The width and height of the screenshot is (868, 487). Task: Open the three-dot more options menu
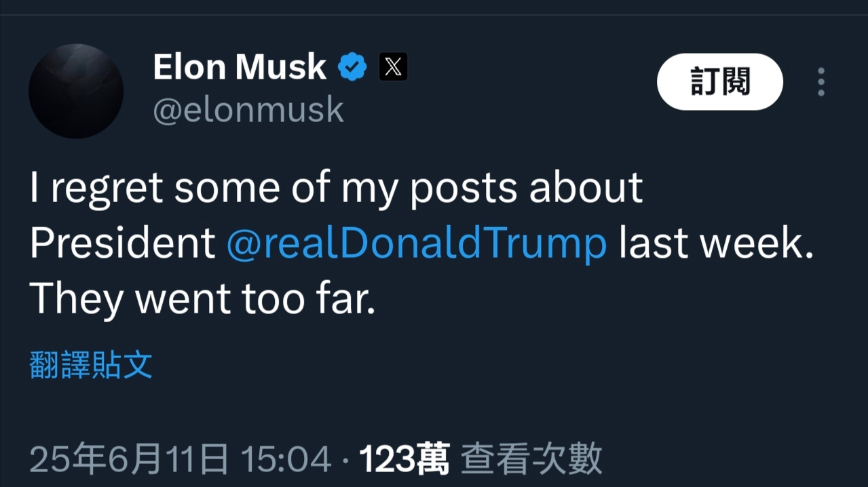coord(821,82)
